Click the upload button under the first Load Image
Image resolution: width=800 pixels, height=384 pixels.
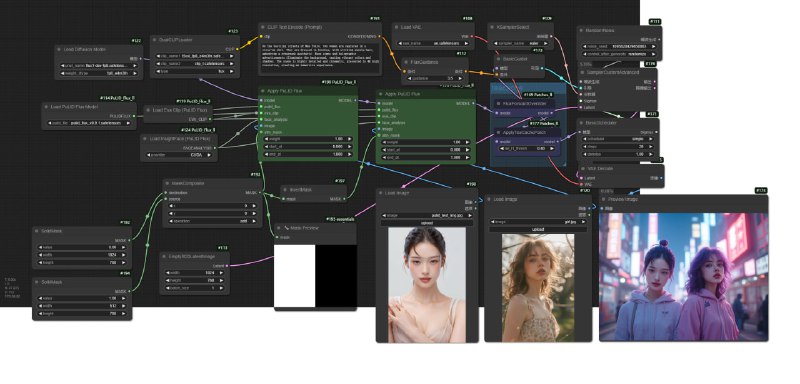[427, 223]
